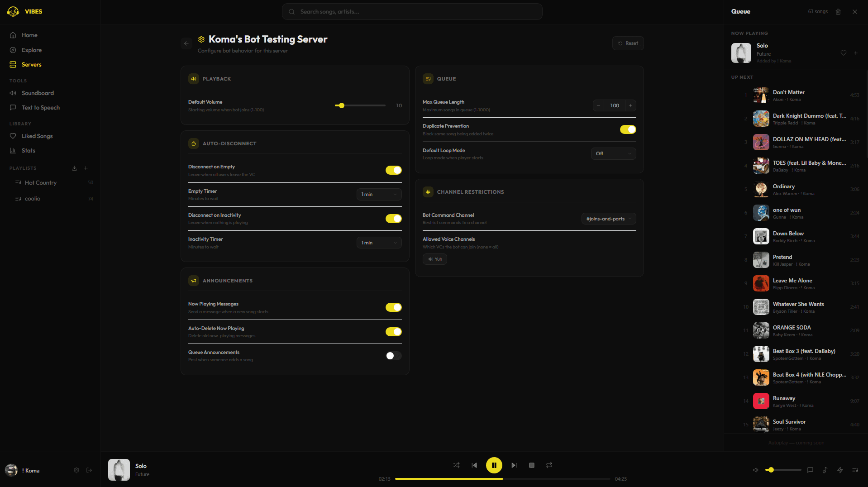The image size is (868, 487).
Task: Skip to the next track
Action: 514,465
